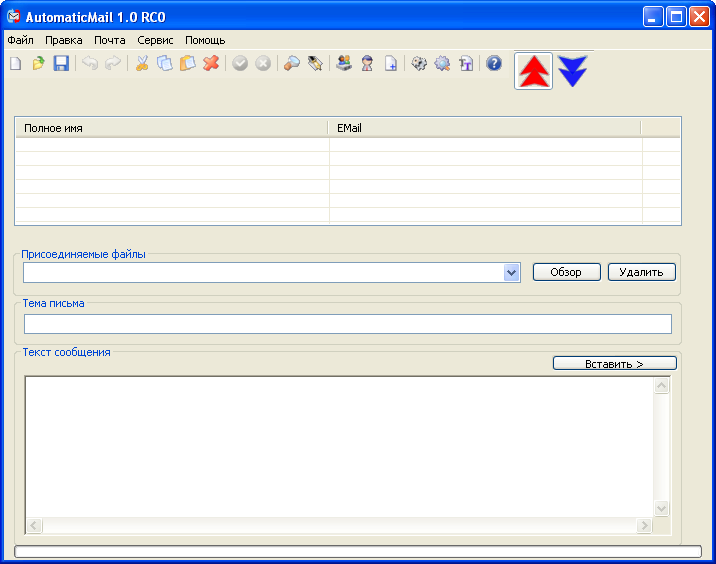The image size is (716, 564).
Task: Click the EMail column header
Action: click(484, 128)
